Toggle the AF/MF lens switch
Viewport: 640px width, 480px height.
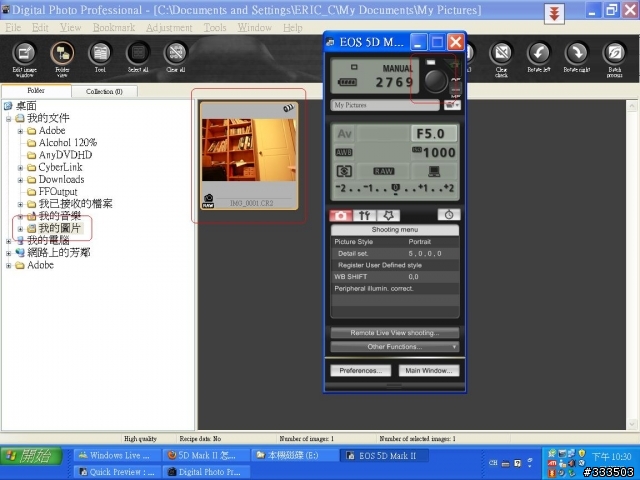pos(456,87)
